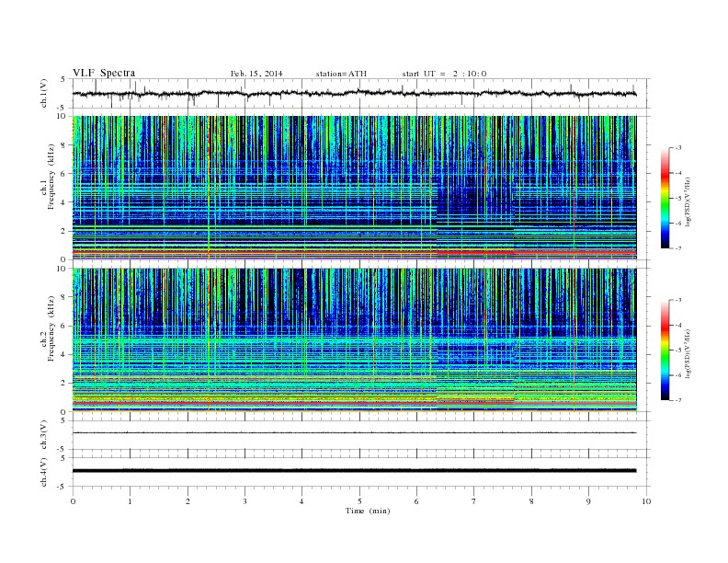Select the "start UT = 2:10:0" text

tap(444, 74)
